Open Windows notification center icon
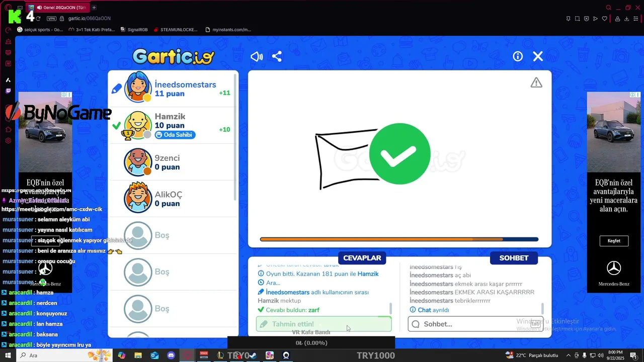The width and height of the screenshot is (644, 362). [633, 355]
